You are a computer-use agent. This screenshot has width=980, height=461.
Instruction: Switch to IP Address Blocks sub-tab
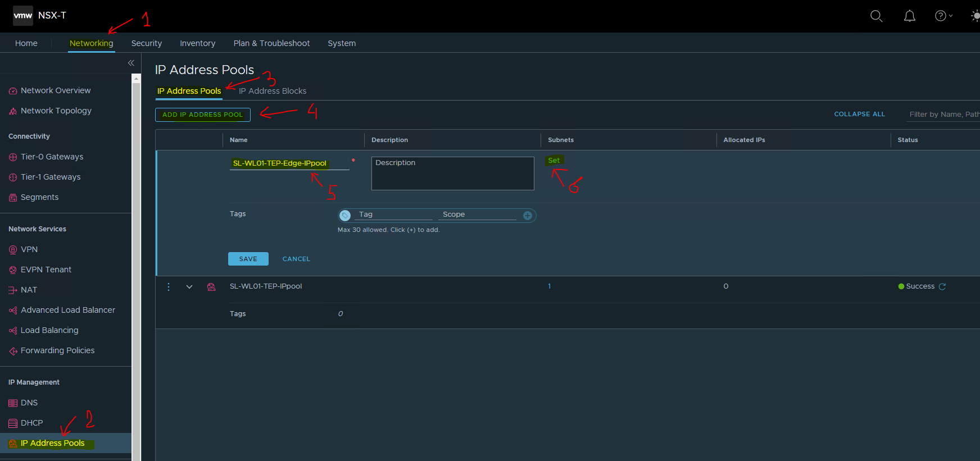pyautogui.click(x=273, y=91)
